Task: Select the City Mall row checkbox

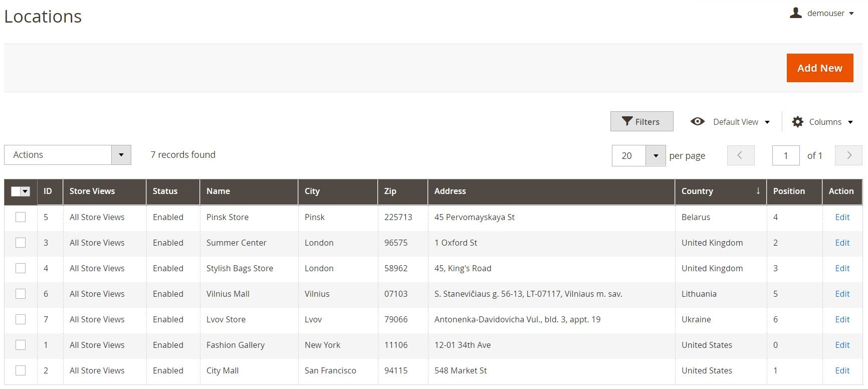Action: [21, 370]
